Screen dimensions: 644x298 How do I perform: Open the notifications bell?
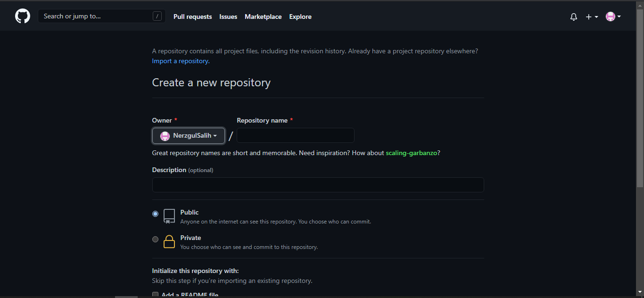pos(574,17)
